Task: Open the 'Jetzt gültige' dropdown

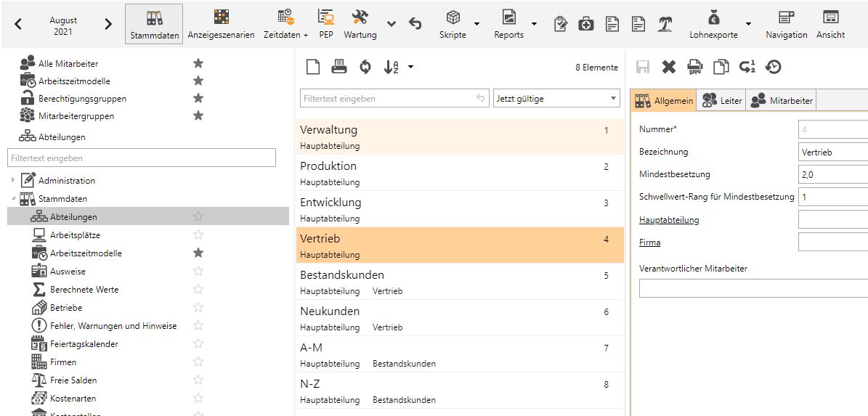Action: [556, 99]
